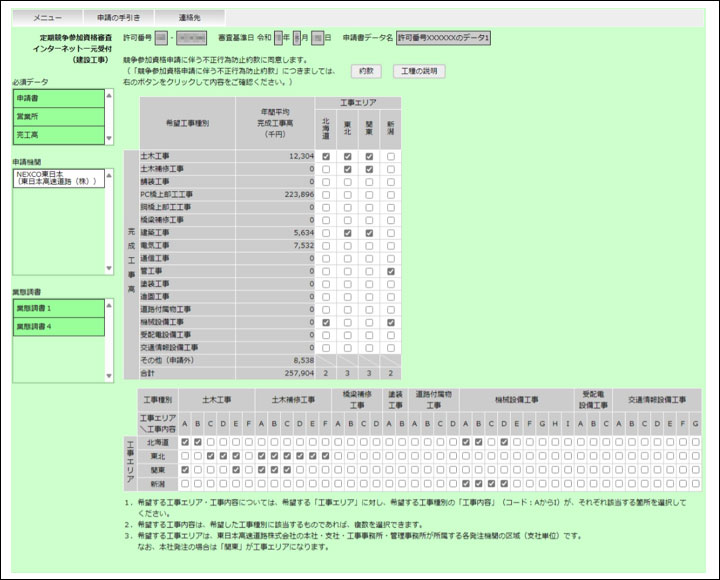
Task: Focus the first 許可番号 input box
Action: point(161,38)
